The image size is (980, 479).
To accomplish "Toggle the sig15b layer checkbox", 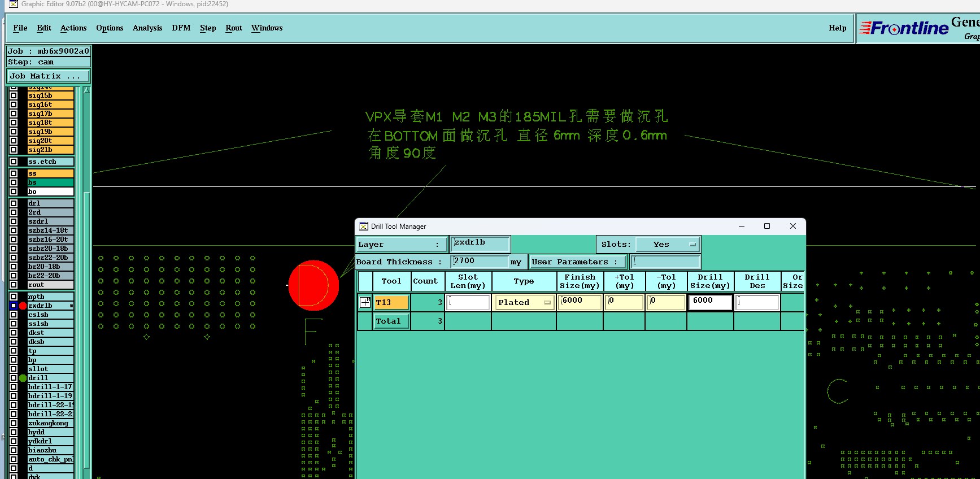I will coord(14,95).
